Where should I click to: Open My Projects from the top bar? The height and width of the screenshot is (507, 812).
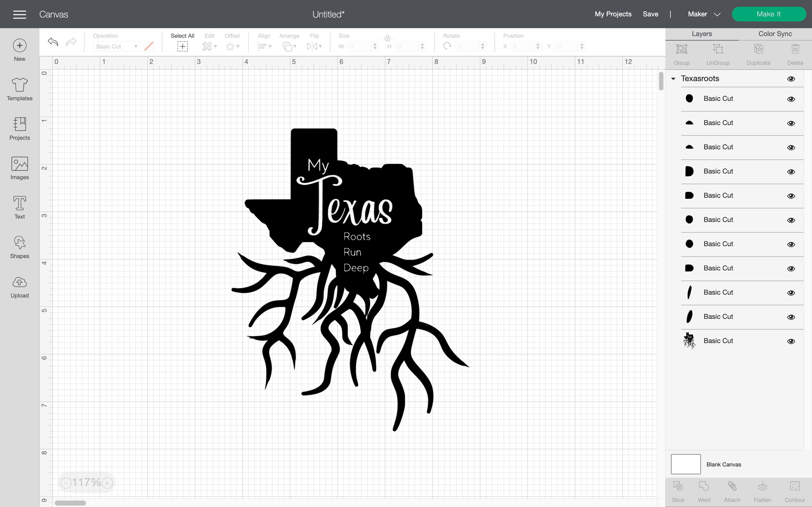613,14
